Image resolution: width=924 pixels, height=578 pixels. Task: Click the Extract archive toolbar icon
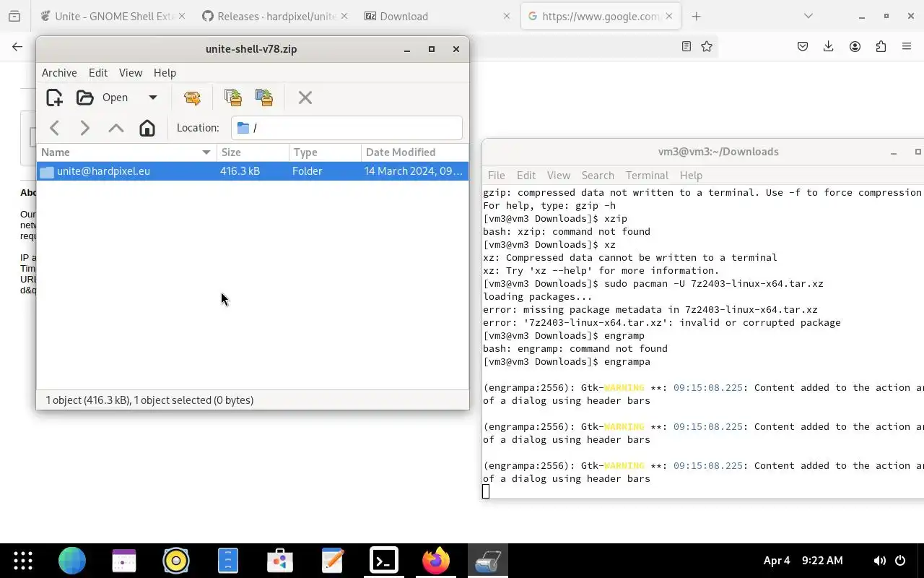pyautogui.click(x=192, y=98)
